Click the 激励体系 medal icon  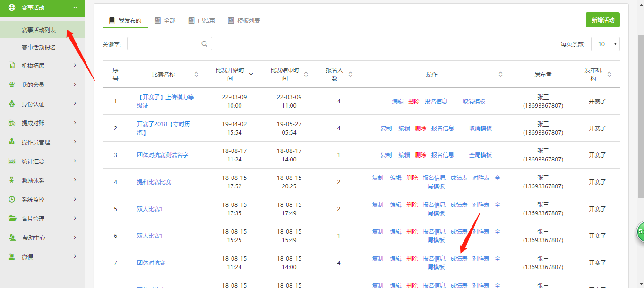(12, 180)
